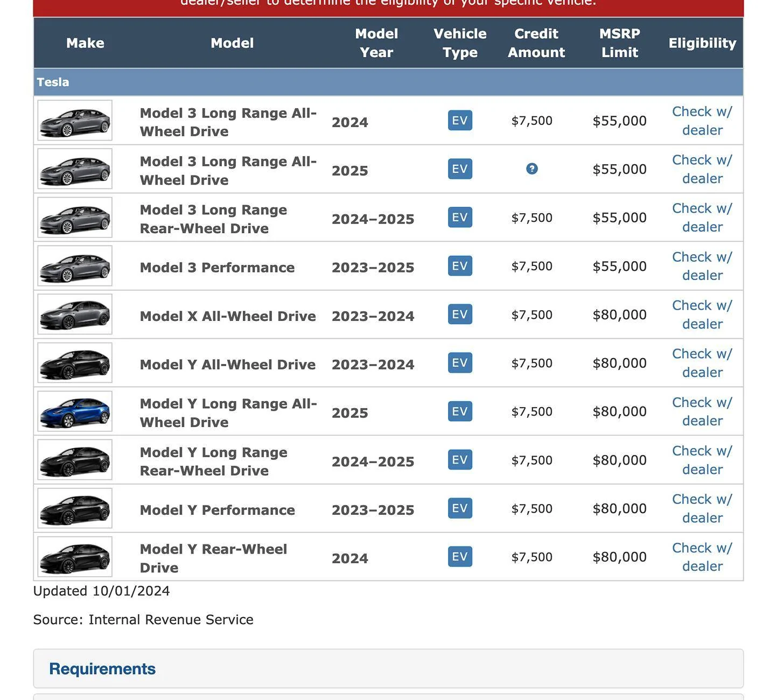Click the Tesla make group row

coord(388,82)
